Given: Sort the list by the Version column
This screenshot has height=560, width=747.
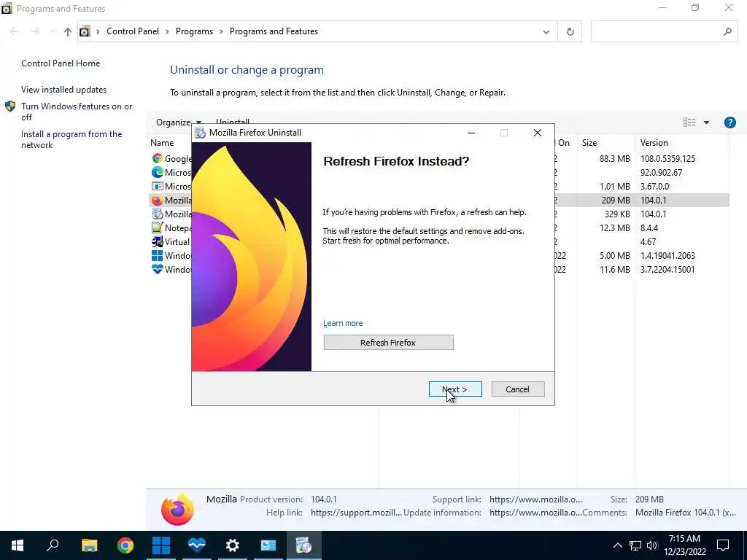Looking at the screenshot, I should tap(654, 143).
